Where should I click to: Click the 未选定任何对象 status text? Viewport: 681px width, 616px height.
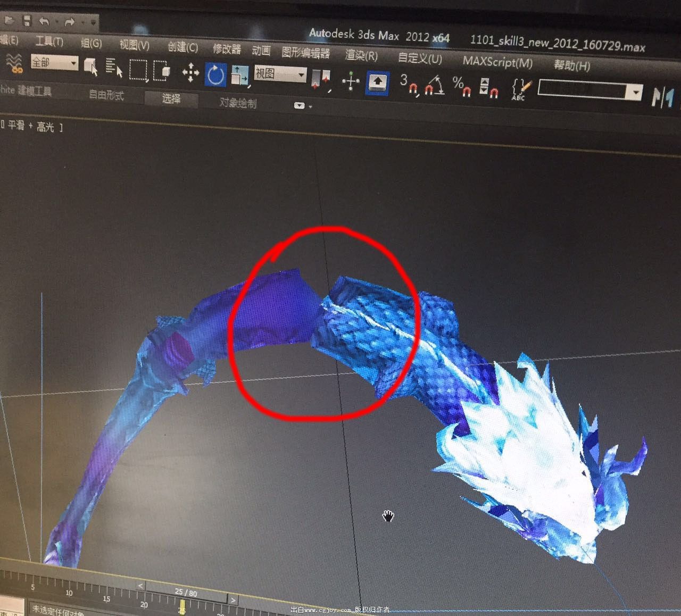(57, 610)
